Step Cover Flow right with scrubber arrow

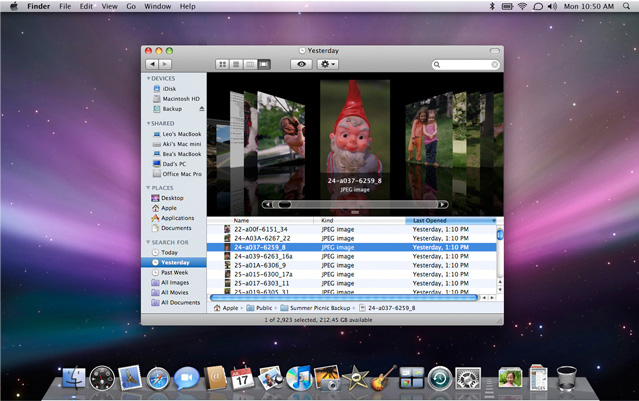443,205
